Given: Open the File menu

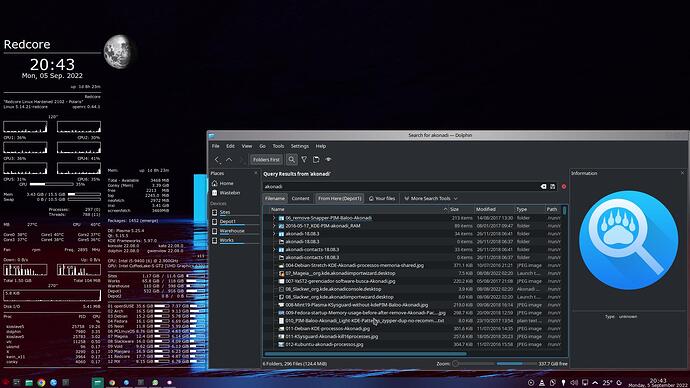Looking at the screenshot, I should (x=216, y=146).
